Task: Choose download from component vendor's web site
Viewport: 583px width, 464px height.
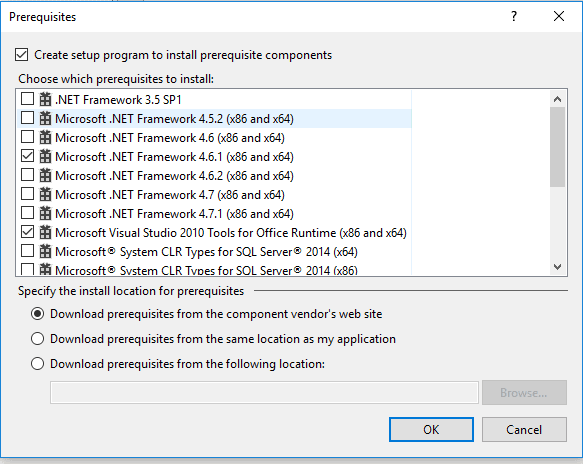Action: 38,314
